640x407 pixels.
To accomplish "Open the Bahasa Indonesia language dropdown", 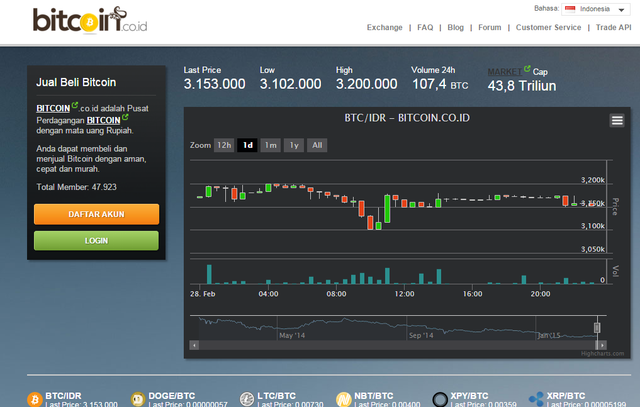I will tap(596, 9).
